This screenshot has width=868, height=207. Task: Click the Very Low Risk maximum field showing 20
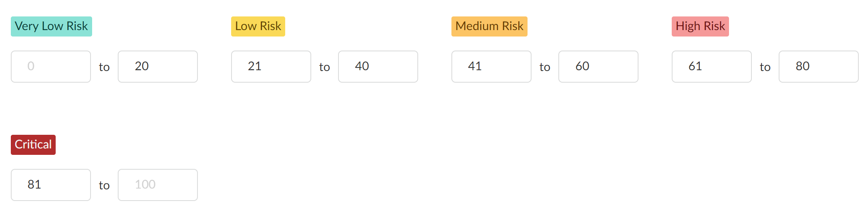click(x=157, y=67)
